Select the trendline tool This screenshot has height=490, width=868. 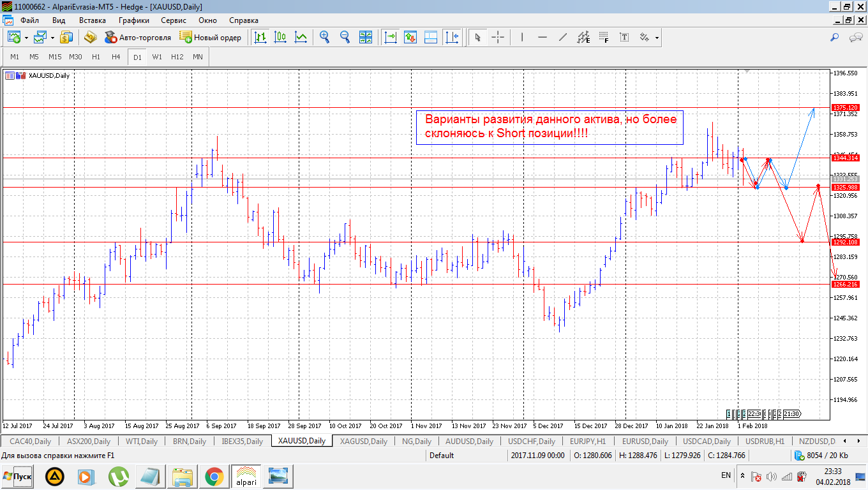[563, 38]
